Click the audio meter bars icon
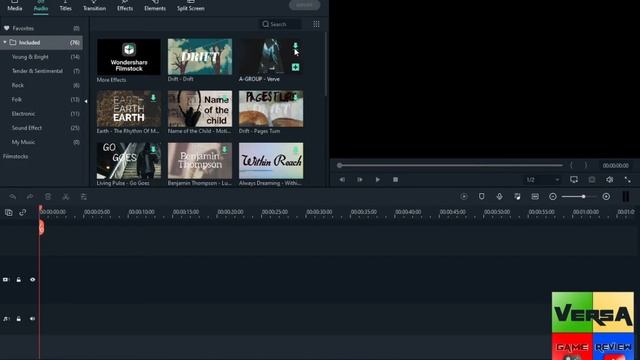640x360 pixels. [626, 197]
